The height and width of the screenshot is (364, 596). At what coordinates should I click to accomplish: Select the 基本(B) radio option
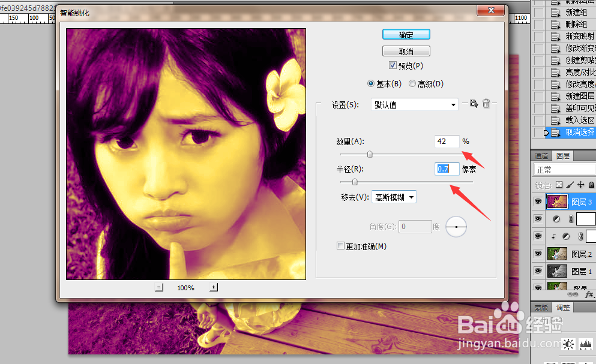pyautogui.click(x=370, y=83)
